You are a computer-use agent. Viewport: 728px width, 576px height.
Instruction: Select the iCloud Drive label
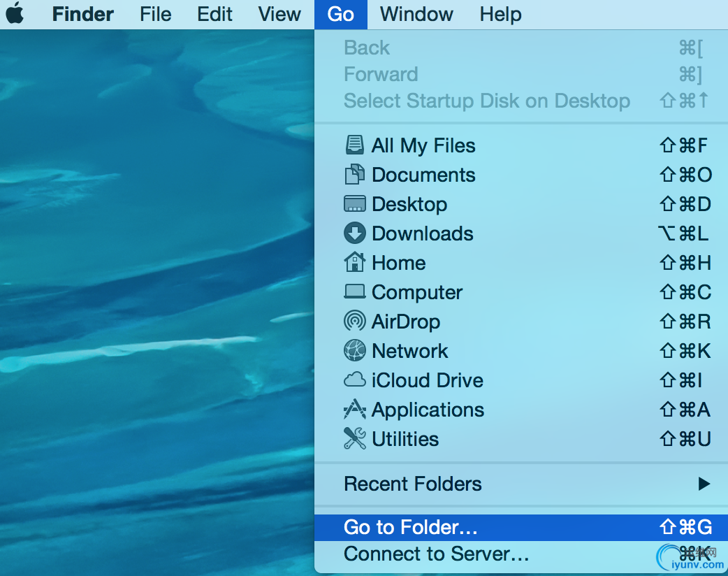coord(428,380)
